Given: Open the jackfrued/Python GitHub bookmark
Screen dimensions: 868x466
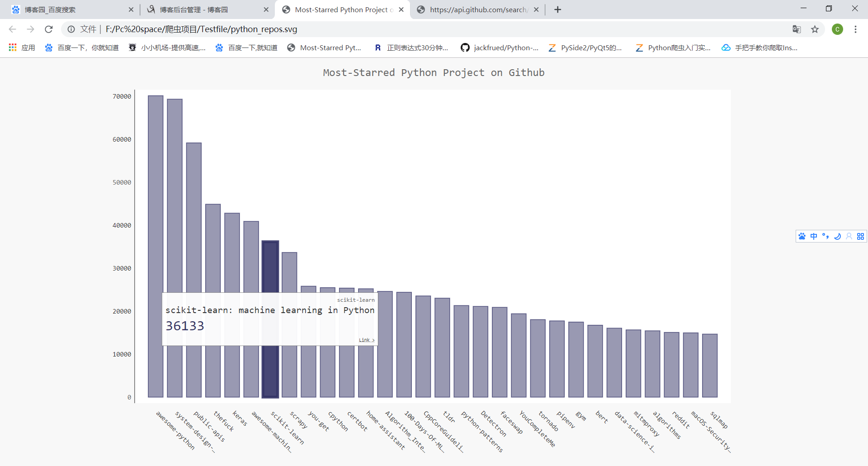Looking at the screenshot, I should pyautogui.click(x=500, y=48).
